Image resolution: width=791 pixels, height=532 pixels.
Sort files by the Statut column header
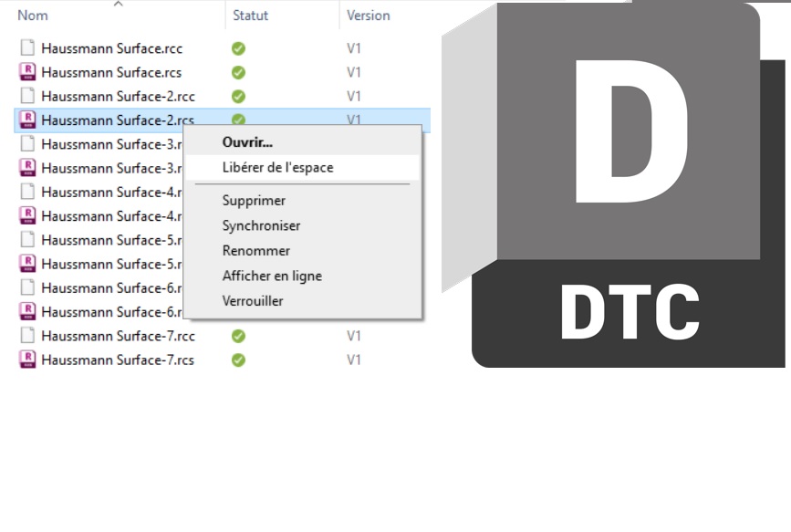(250, 15)
